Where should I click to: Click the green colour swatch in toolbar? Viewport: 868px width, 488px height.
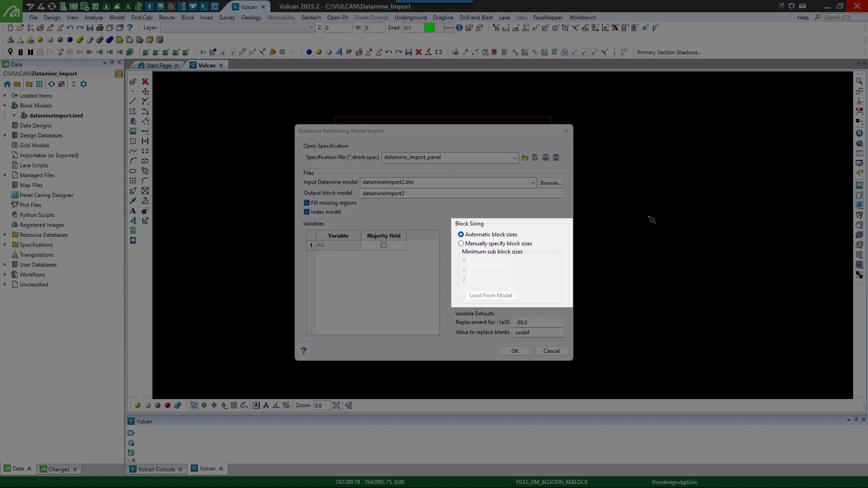coord(429,28)
